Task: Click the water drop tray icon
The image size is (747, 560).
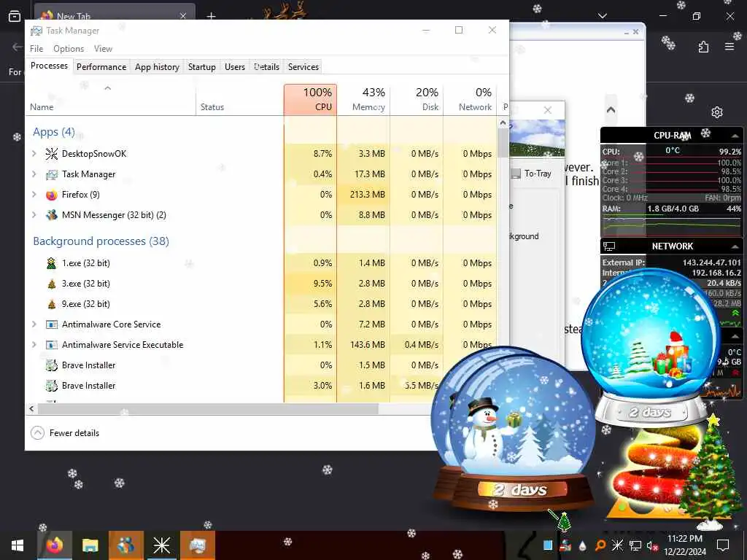Action: click(x=583, y=545)
